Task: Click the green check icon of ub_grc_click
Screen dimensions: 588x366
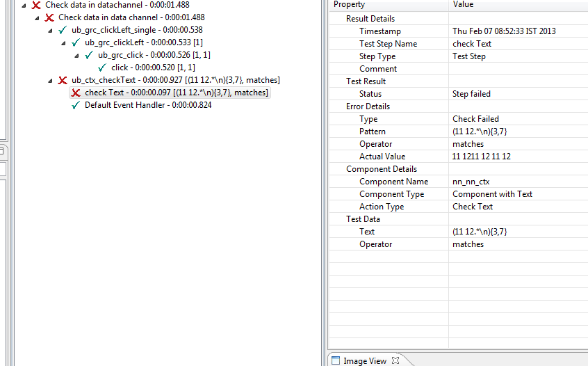Action: coord(89,55)
